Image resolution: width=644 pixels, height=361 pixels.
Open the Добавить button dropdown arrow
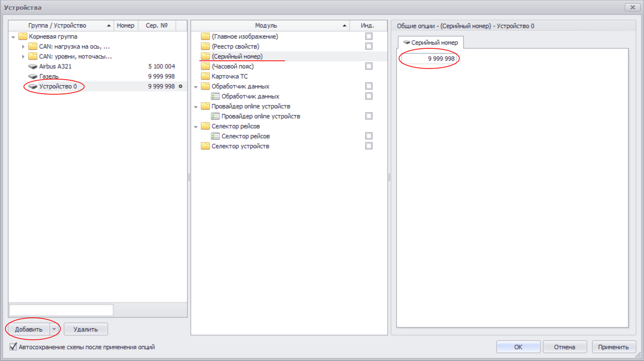pyautogui.click(x=54, y=329)
